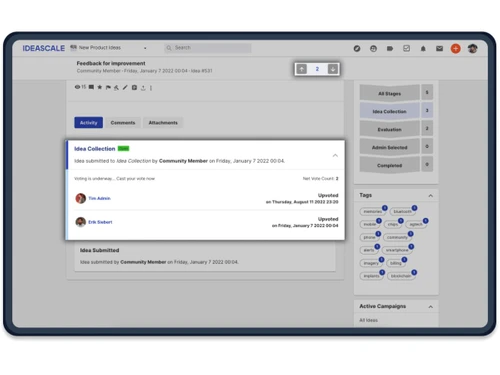500x375 pixels.
Task: Click into the Search field
Action: pos(208,48)
